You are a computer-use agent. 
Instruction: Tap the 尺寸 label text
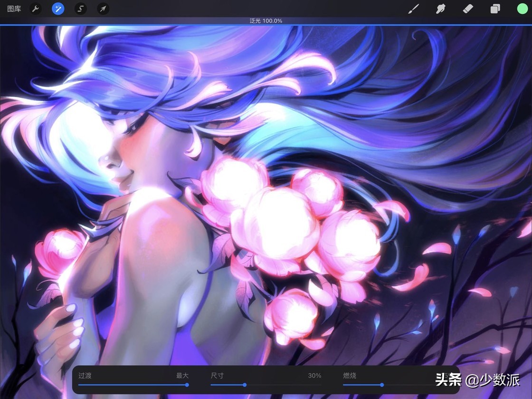(x=217, y=376)
